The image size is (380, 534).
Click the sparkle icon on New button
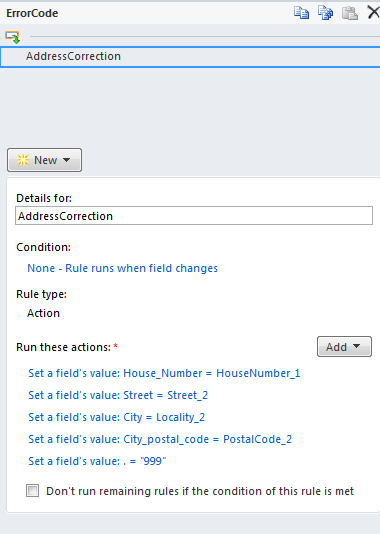(23, 160)
